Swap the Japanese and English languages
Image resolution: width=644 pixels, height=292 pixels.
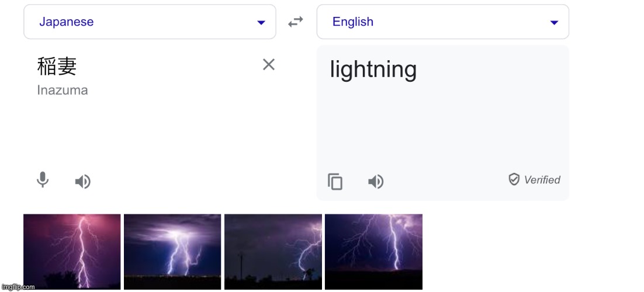pyautogui.click(x=295, y=22)
